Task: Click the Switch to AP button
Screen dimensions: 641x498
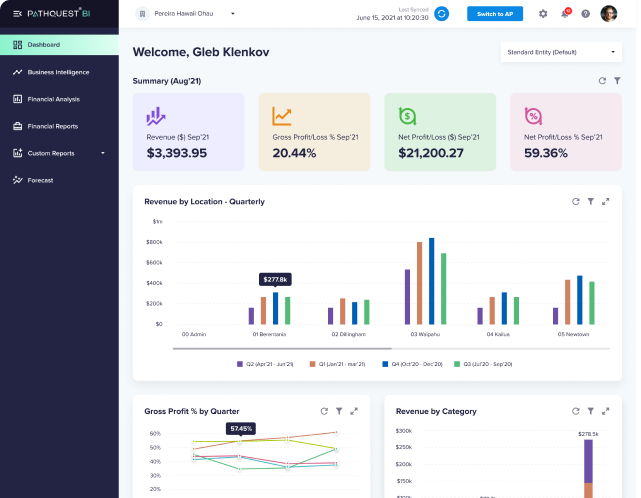Action: pyautogui.click(x=495, y=14)
